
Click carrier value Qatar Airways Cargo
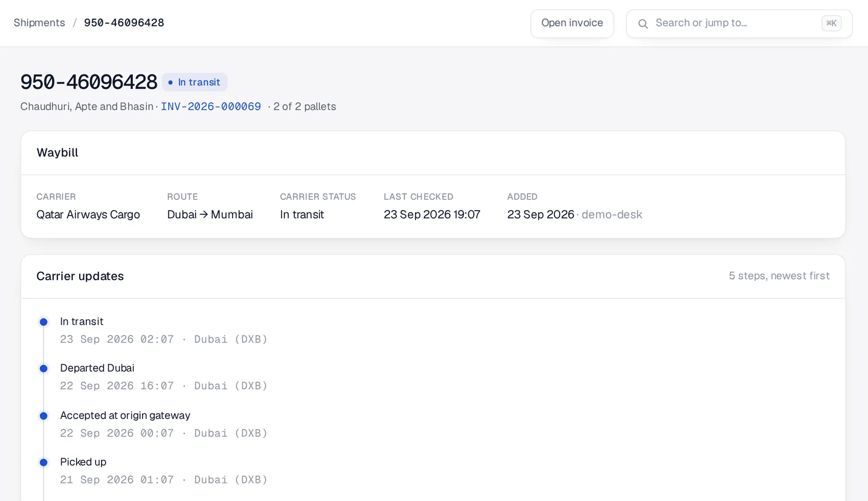click(88, 214)
